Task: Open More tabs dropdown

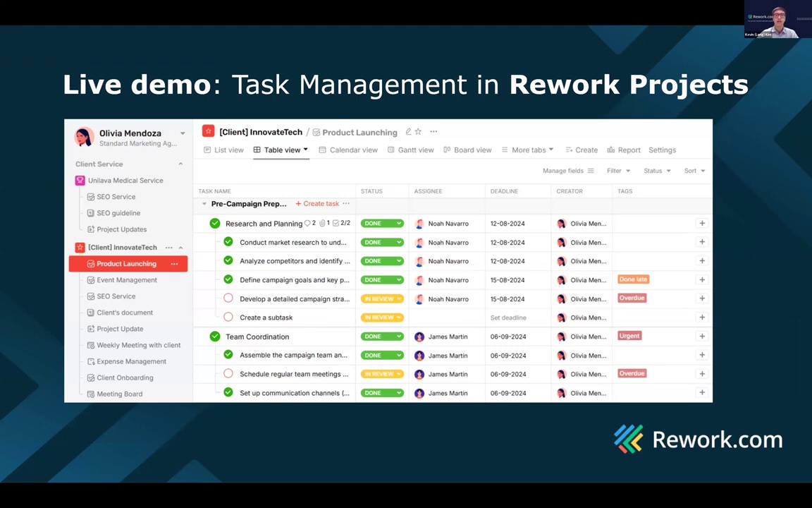Action: click(528, 150)
